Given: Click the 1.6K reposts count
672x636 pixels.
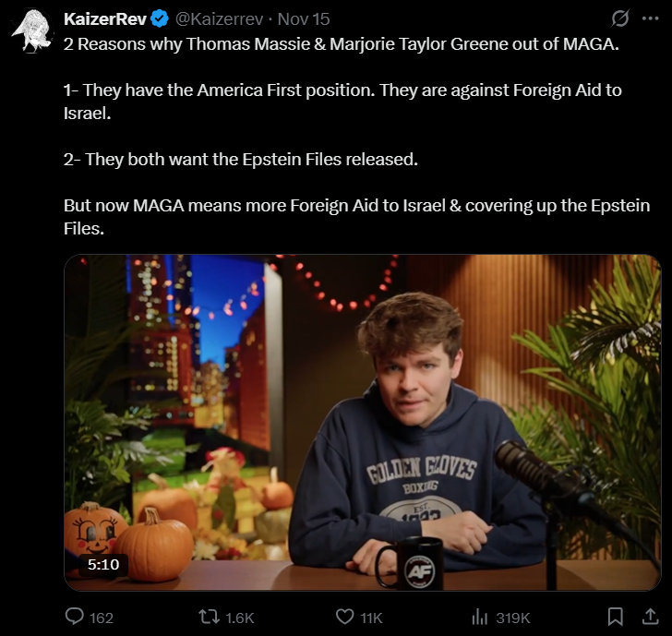Looking at the screenshot, I should [x=240, y=618].
